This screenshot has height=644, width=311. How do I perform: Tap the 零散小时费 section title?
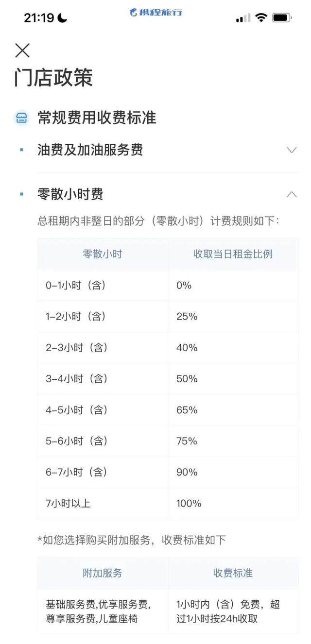coord(70,194)
